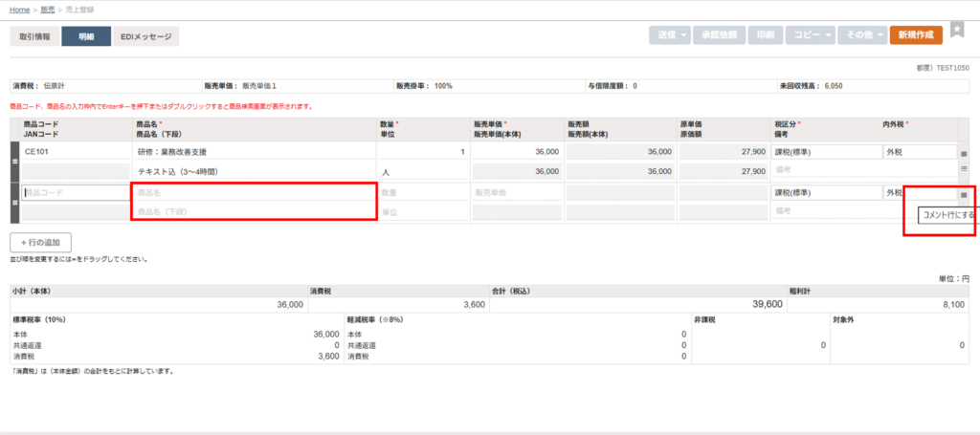This screenshot has height=435, width=980.
Task: Click the 数量 field in the empty row
Action: (x=421, y=193)
